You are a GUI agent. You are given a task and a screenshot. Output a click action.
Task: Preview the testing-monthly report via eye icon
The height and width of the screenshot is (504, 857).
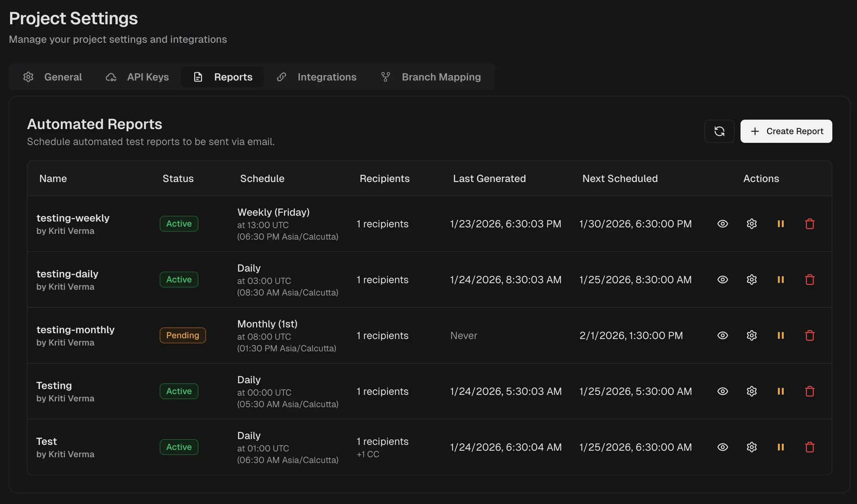pos(722,335)
